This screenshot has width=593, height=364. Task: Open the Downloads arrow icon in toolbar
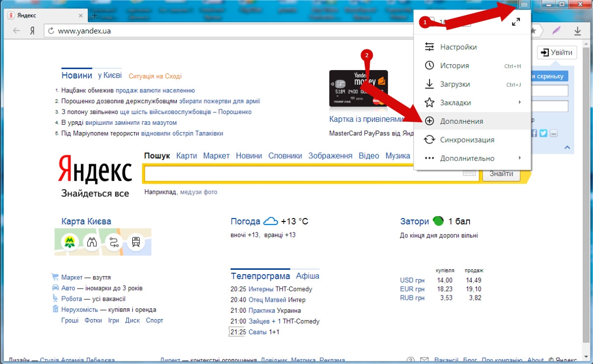pyautogui.click(x=577, y=31)
